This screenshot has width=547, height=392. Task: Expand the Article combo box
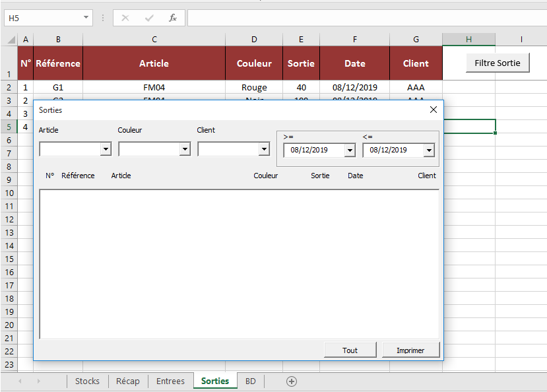[x=106, y=150]
